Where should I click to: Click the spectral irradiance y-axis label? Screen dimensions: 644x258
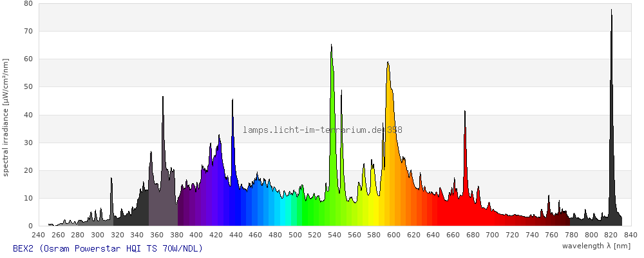6,117
